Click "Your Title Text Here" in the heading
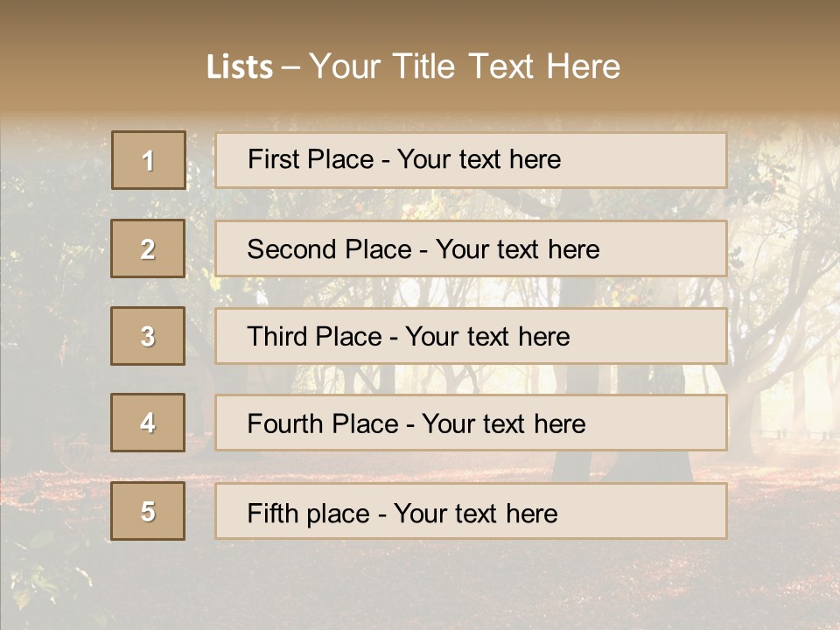Viewport: 840px width, 630px height. click(465, 66)
